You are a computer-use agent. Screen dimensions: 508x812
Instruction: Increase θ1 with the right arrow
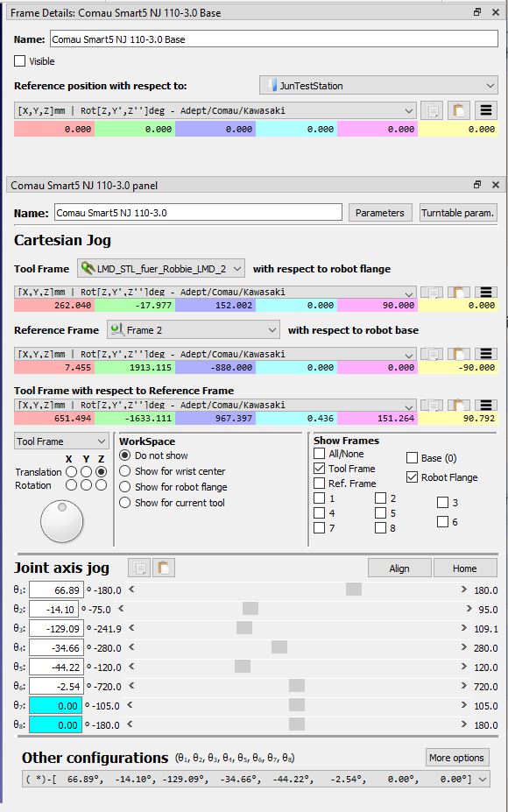tap(464, 590)
